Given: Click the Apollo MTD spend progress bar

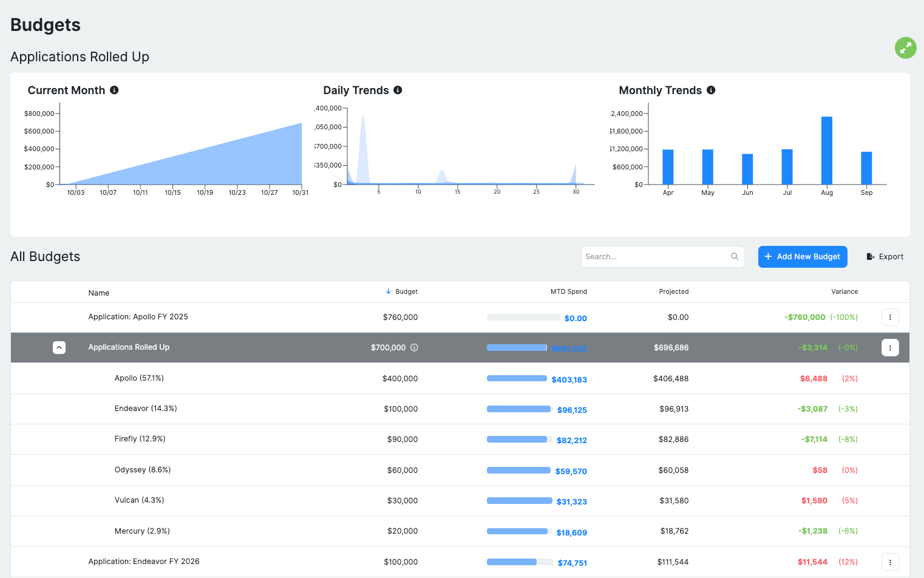Looking at the screenshot, I should tap(517, 379).
